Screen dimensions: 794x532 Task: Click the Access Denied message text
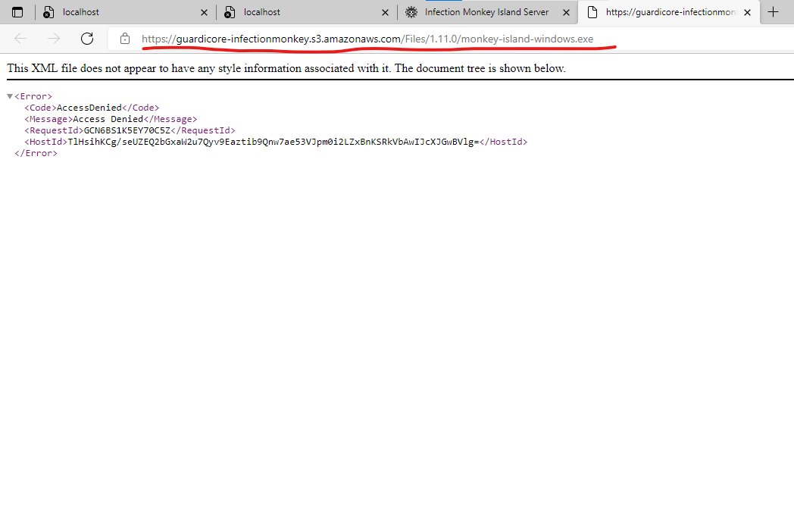108,119
